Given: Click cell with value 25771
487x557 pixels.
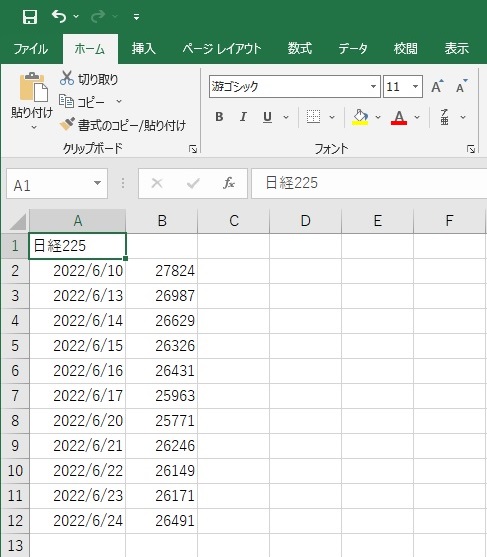Looking at the screenshot, I should (162, 421).
